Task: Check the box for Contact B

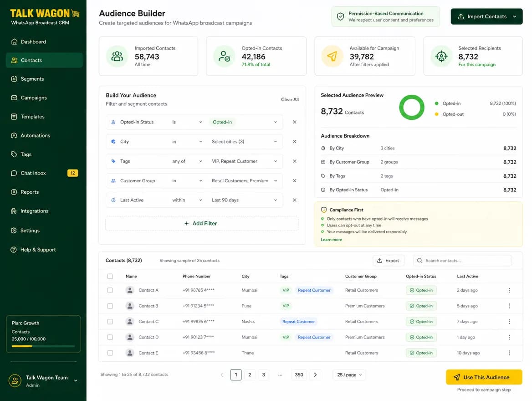Action: (x=110, y=306)
